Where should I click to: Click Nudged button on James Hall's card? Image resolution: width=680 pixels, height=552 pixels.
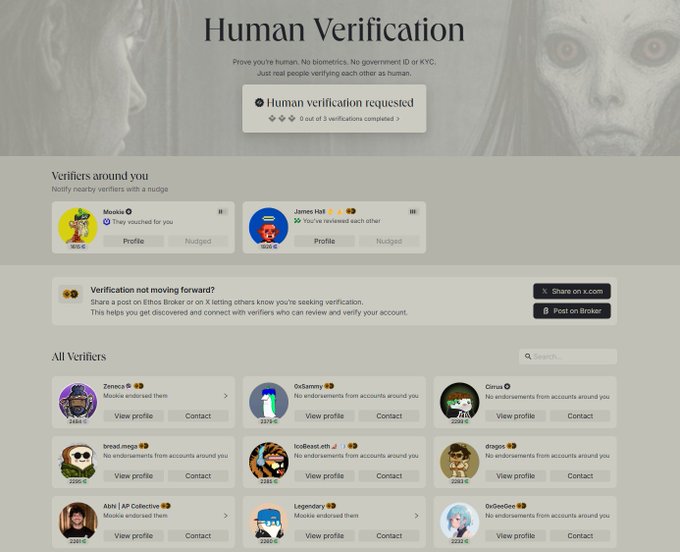389,241
